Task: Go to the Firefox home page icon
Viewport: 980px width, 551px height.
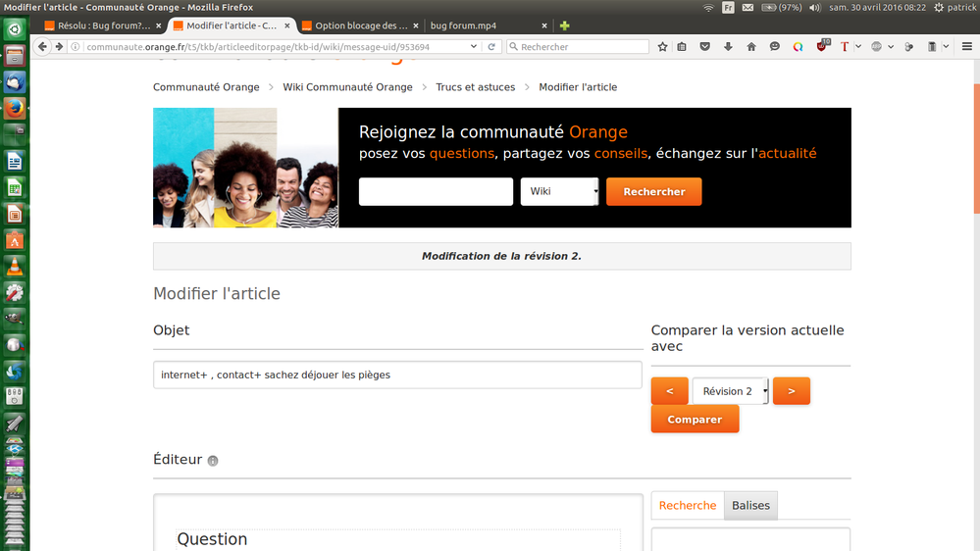Action: (x=751, y=47)
